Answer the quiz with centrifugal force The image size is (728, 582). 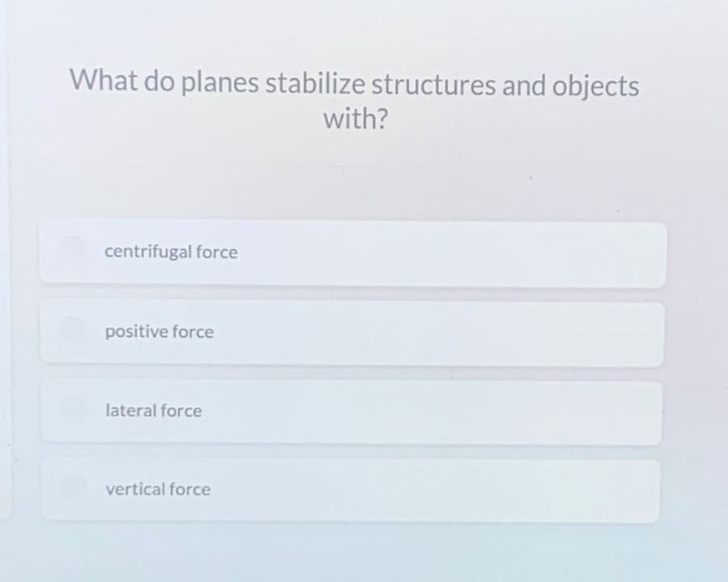click(352, 252)
